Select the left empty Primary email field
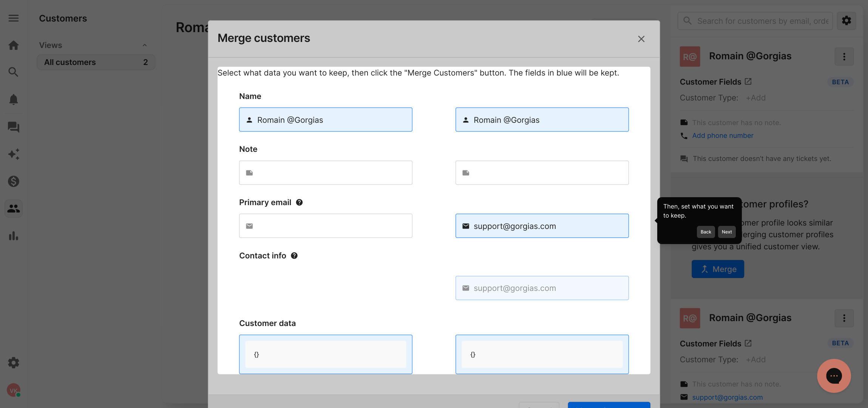This screenshot has height=408, width=868. tap(326, 226)
